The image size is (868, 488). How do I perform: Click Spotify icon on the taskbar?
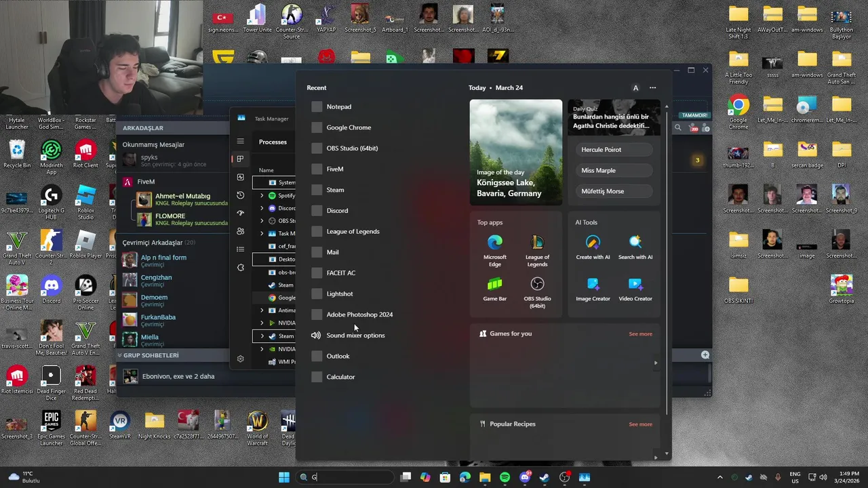tap(505, 477)
